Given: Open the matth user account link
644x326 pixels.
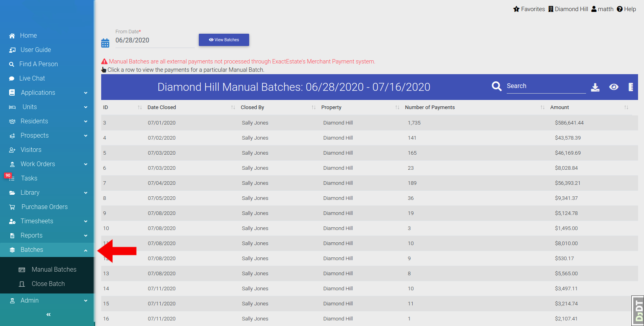Looking at the screenshot, I should (x=602, y=9).
